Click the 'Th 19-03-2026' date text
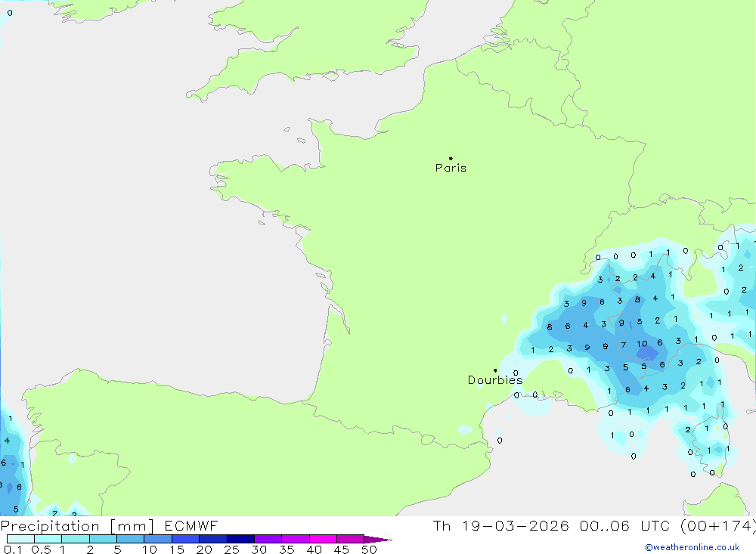The height and width of the screenshot is (554, 756). click(501, 526)
